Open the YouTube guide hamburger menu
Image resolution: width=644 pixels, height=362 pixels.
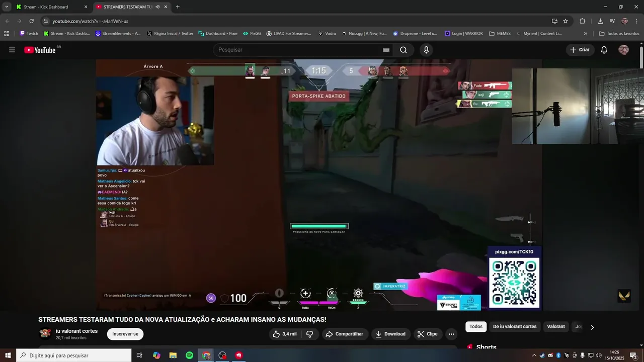click(12, 50)
